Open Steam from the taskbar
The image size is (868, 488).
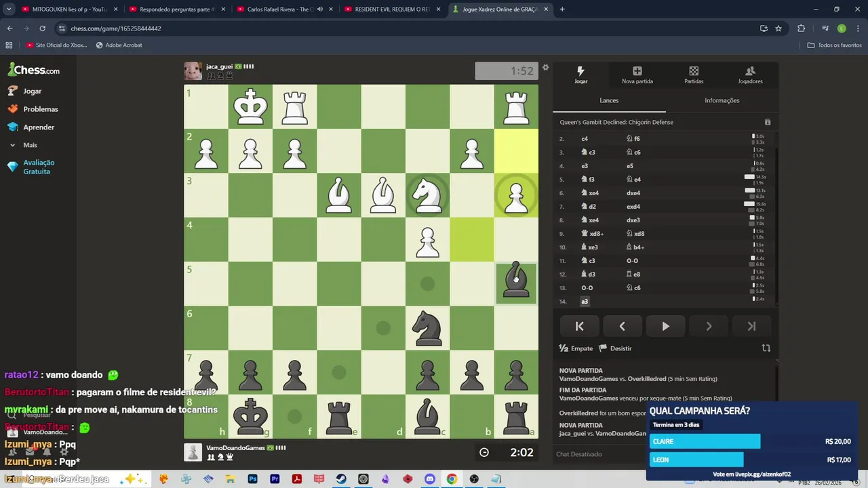[x=341, y=479]
